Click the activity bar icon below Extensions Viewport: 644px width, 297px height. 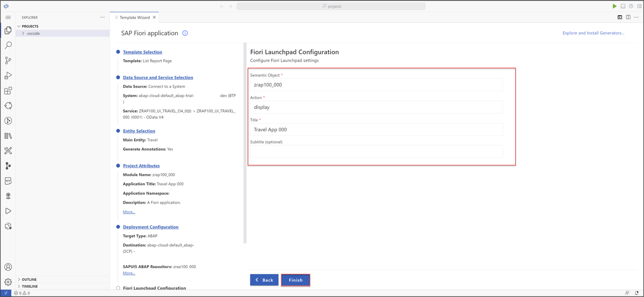coord(8,106)
